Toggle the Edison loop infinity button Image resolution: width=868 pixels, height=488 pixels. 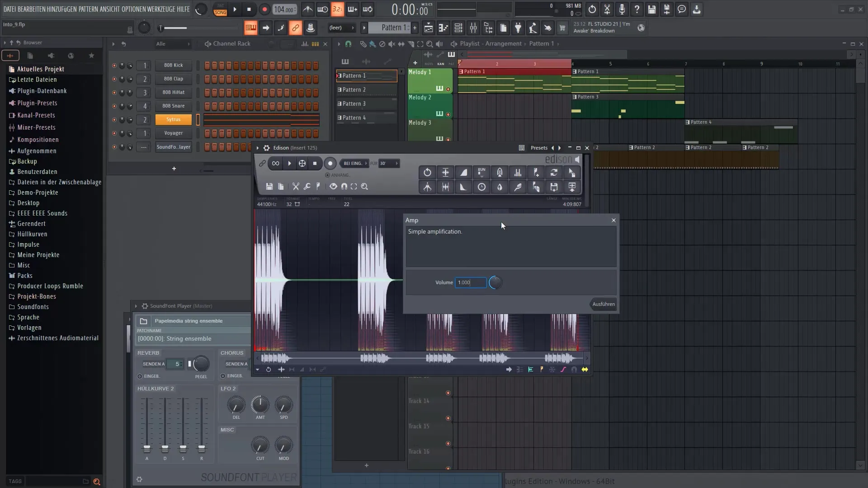[x=275, y=164]
